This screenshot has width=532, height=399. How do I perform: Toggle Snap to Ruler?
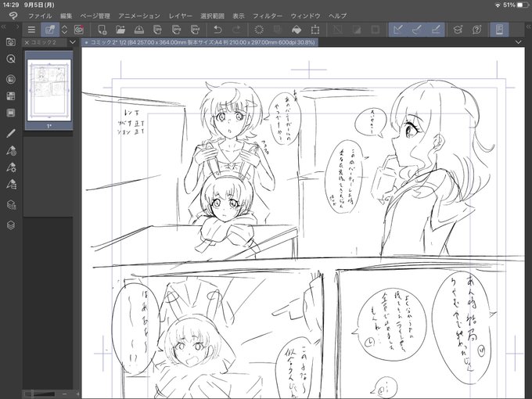pos(398,30)
